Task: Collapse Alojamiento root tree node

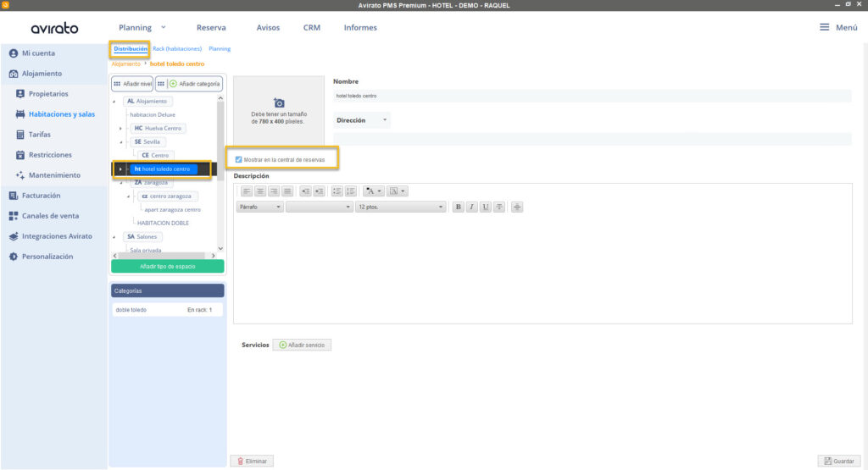Action: coord(114,101)
